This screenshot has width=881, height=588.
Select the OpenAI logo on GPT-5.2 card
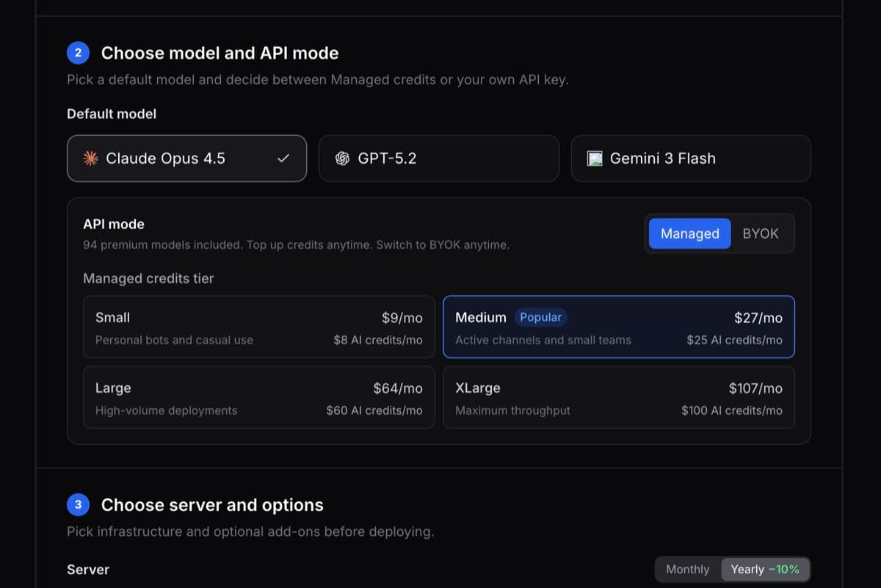(x=342, y=158)
